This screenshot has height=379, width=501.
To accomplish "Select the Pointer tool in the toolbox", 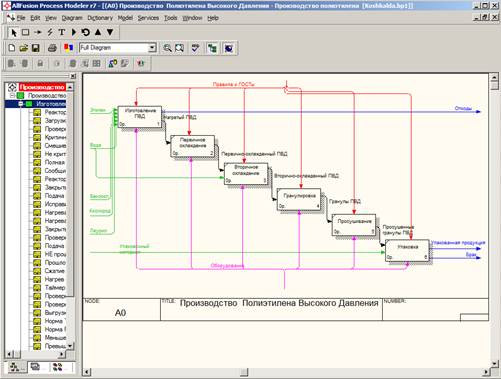I will click(x=14, y=32).
